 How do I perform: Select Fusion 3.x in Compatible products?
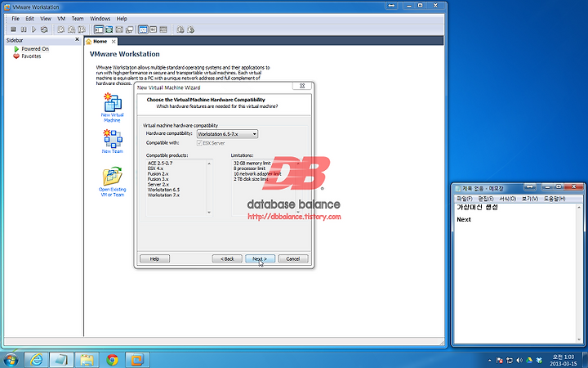[158, 179]
